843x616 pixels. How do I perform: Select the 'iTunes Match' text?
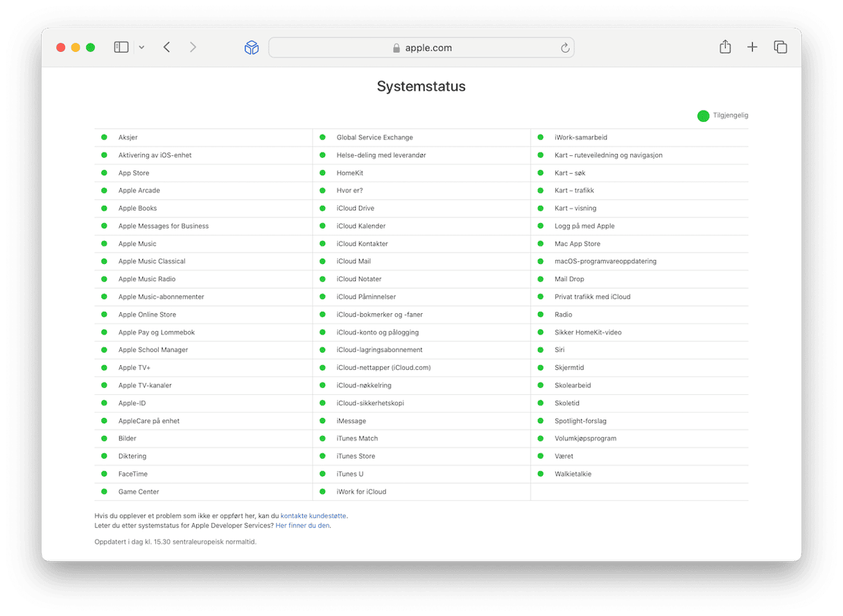point(358,439)
